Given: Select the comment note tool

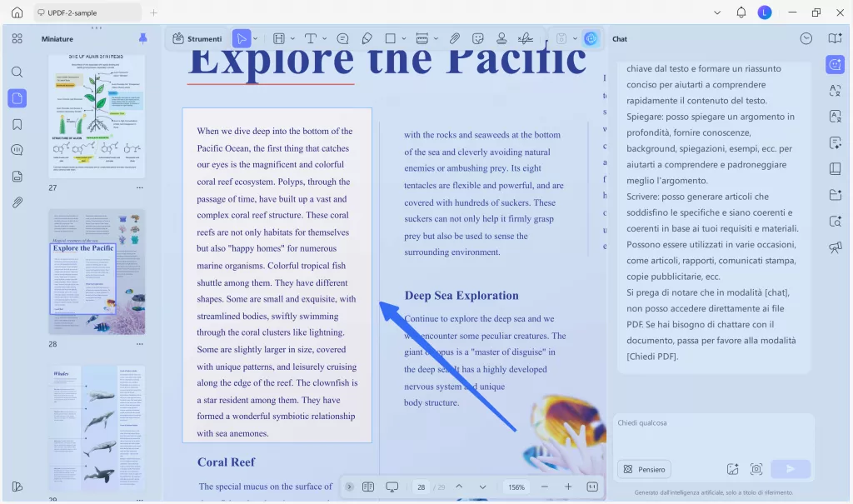Looking at the screenshot, I should point(342,38).
